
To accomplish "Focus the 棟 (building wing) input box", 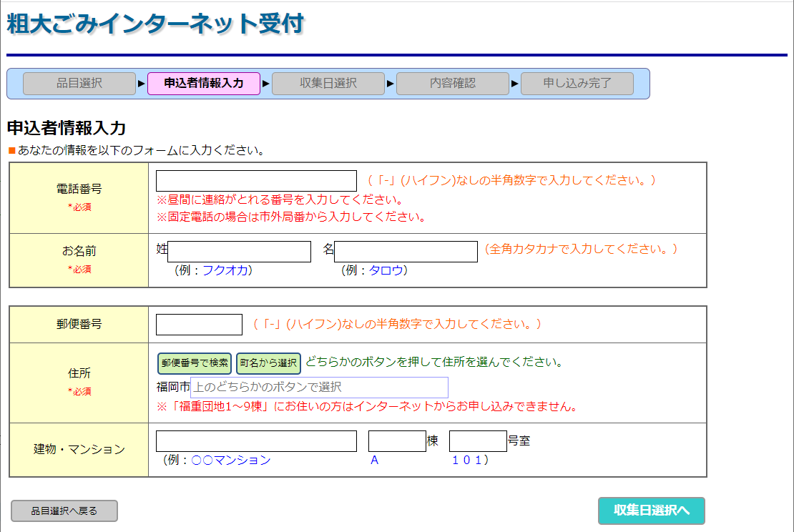I will click(x=397, y=441).
